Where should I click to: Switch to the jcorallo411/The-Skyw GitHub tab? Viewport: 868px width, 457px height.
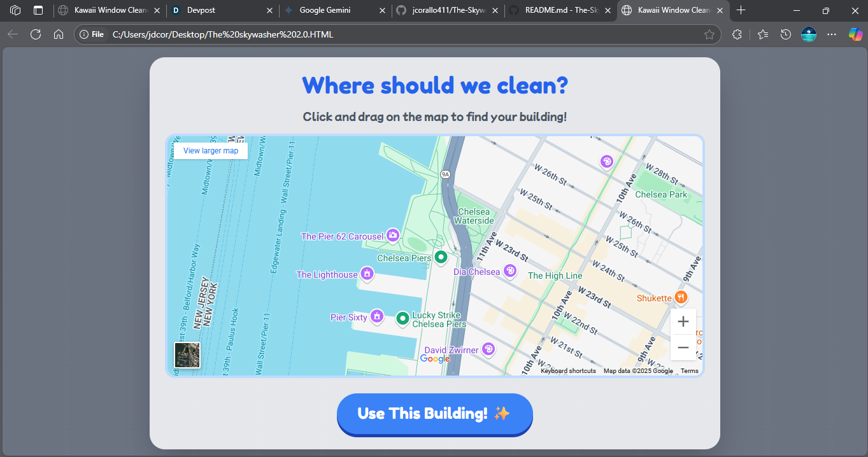[447, 10]
